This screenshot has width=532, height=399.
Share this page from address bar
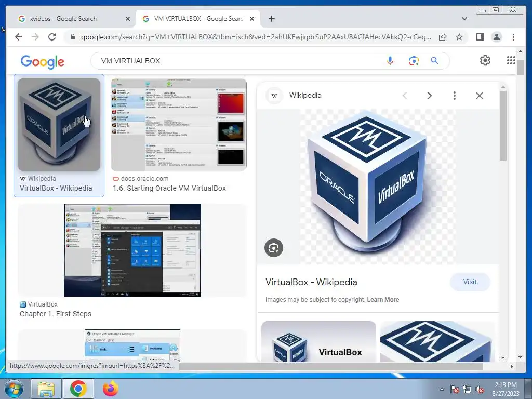[443, 37]
